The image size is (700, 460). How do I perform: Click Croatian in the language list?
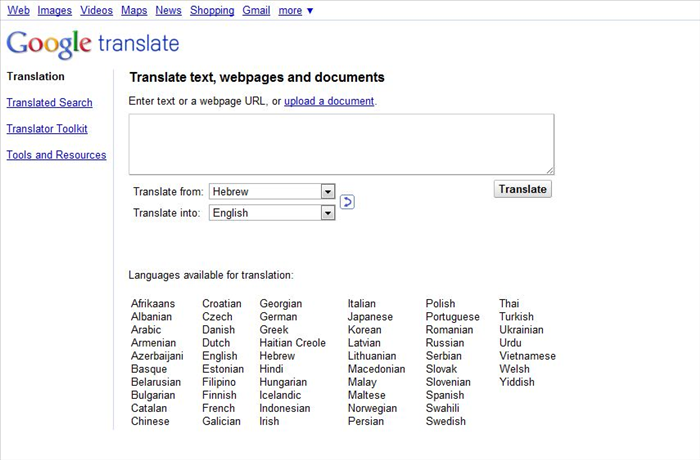pos(222,304)
